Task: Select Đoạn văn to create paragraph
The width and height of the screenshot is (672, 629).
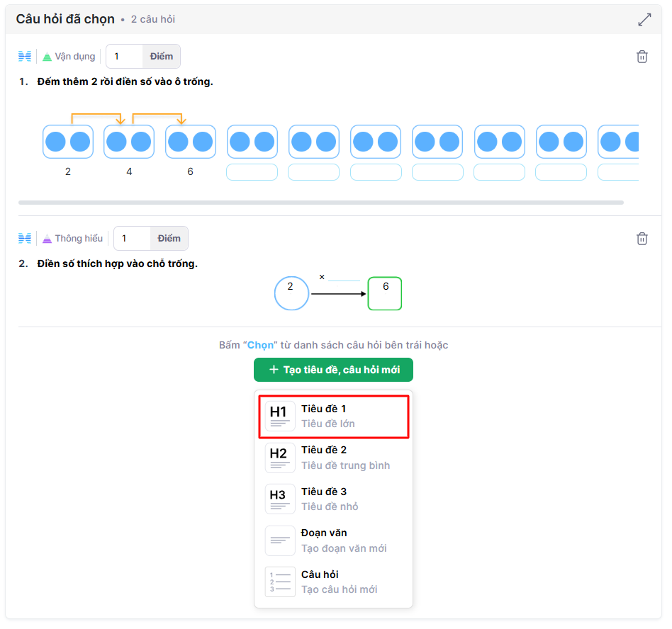Action: pyautogui.click(x=333, y=540)
